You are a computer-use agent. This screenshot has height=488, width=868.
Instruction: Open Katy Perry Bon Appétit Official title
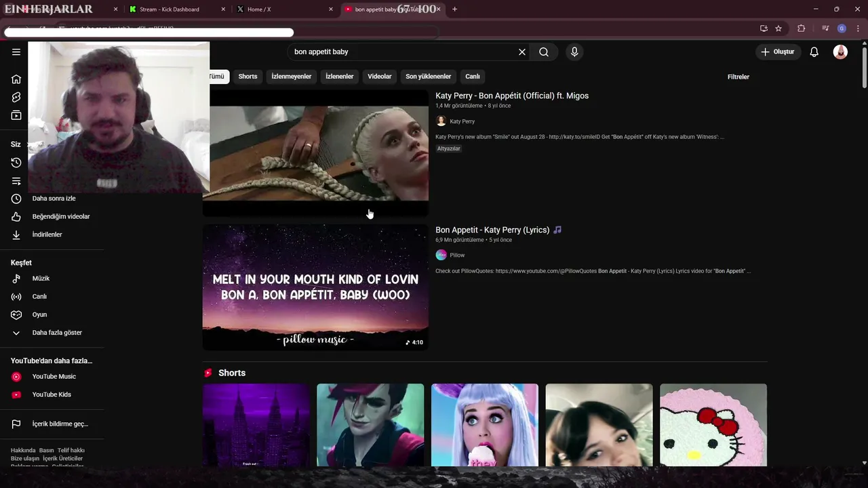(512, 96)
